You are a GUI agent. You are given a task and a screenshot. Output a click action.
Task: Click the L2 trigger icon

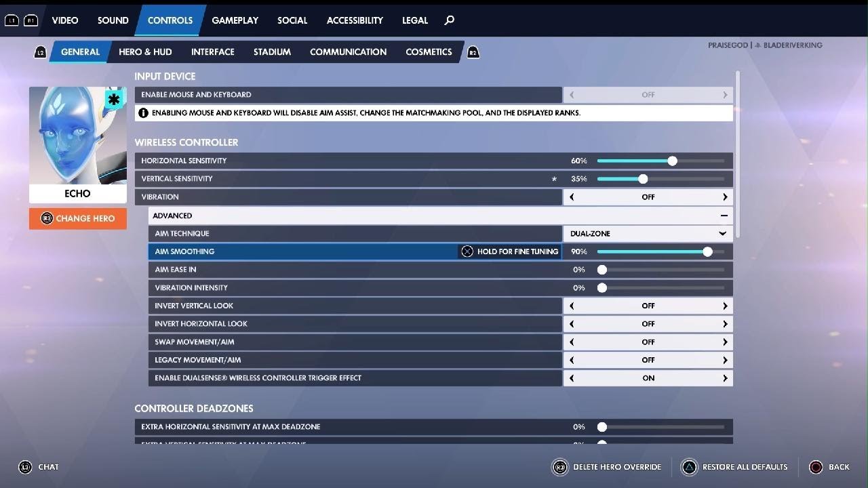tap(40, 52)
